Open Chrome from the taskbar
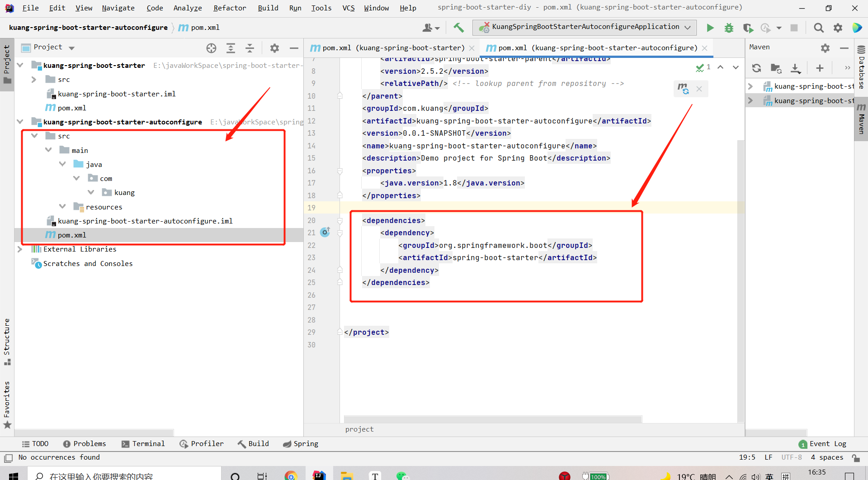This screenshot has width=868, height=480. [x=291, y=476]
